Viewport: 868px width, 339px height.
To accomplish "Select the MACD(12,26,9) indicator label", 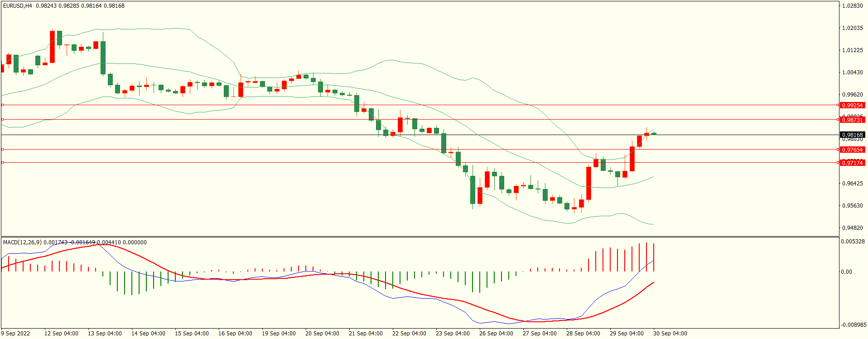I will (x=22, y=242).
